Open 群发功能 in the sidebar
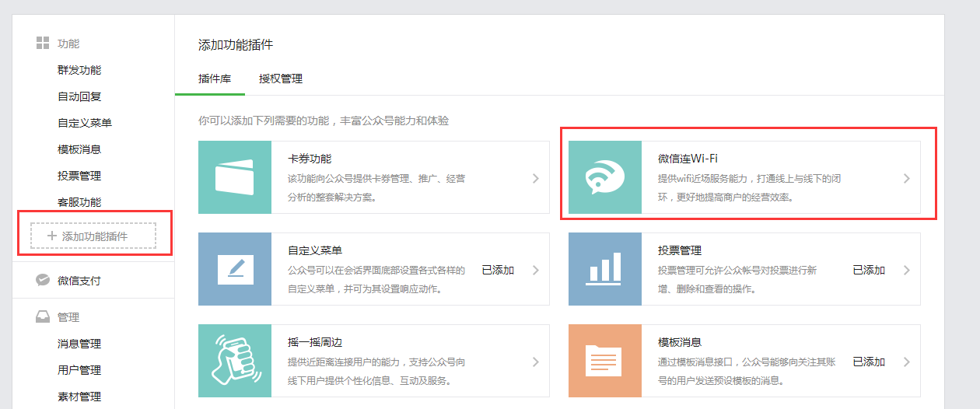This screenshot has width=980, height=409. [x=79, y=70]
